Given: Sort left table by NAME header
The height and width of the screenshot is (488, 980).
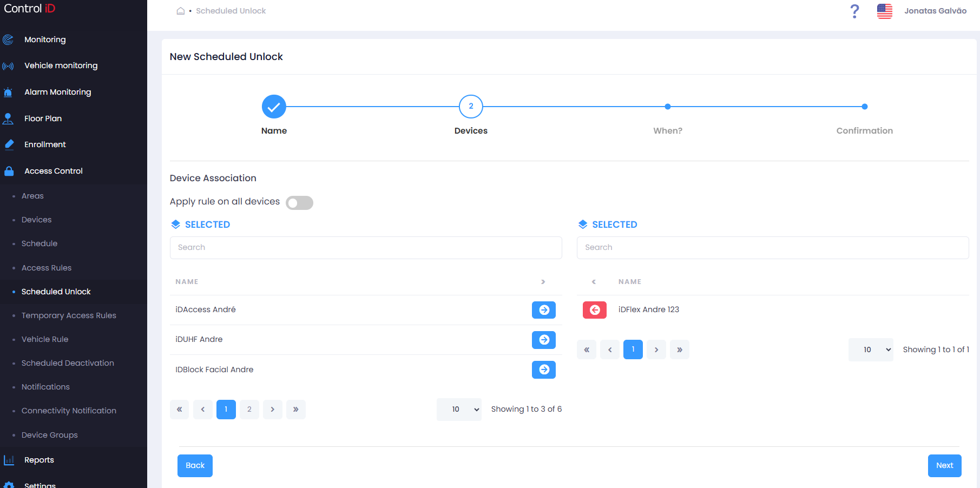Looking at the screenshot, I should click(187, 282).
